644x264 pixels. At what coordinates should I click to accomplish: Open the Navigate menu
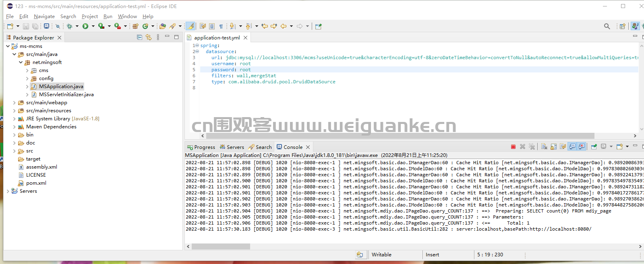[44, 16]
